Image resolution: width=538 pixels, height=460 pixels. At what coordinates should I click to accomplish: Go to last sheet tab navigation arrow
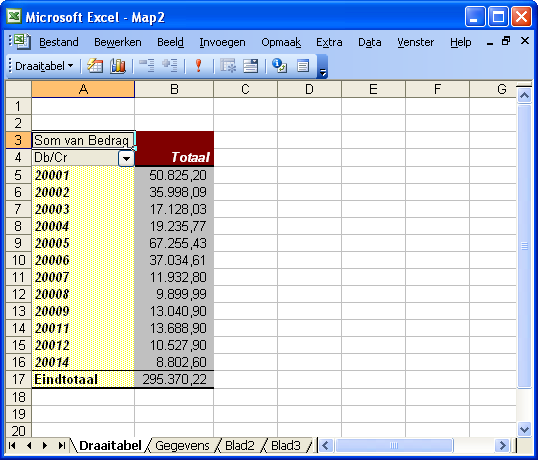coord(61,446)
